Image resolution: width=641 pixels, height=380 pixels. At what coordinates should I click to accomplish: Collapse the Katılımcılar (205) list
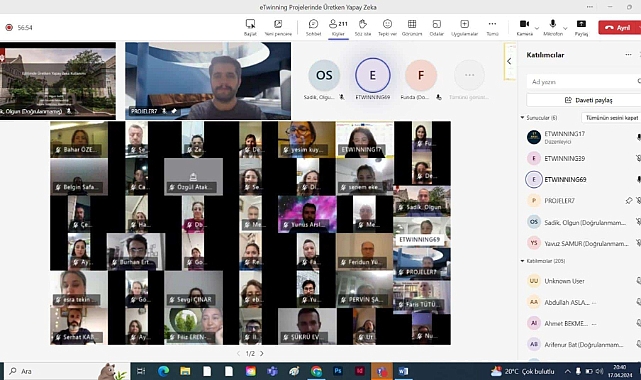point(522,261)
